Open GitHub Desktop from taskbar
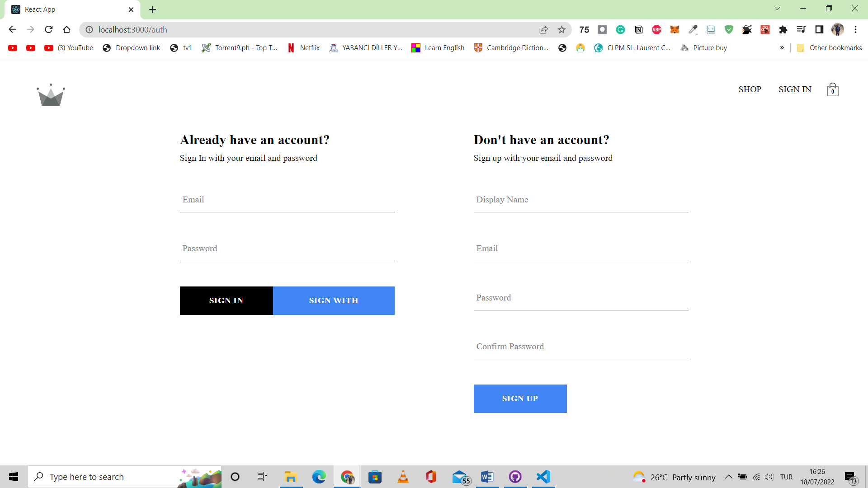 coord(515,477)
